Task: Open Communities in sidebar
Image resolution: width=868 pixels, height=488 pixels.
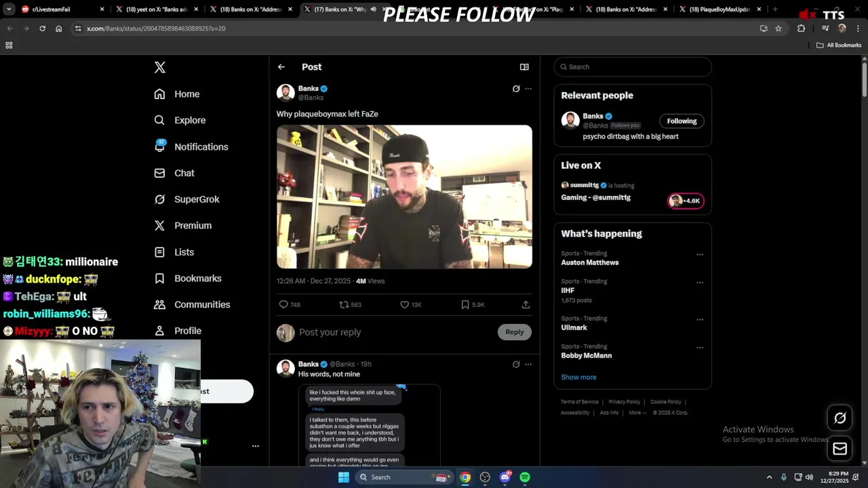Action: (x=192, y=304)
